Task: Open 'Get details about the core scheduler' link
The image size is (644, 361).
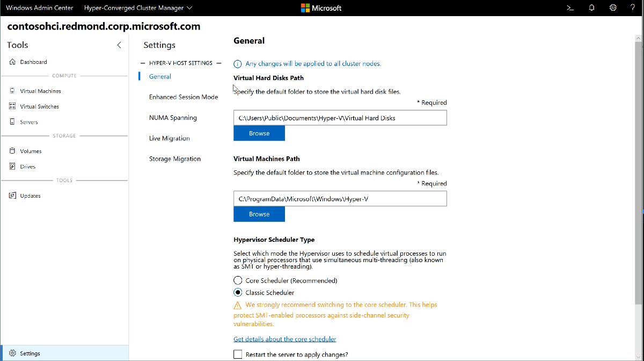Action: coord(285,339)
